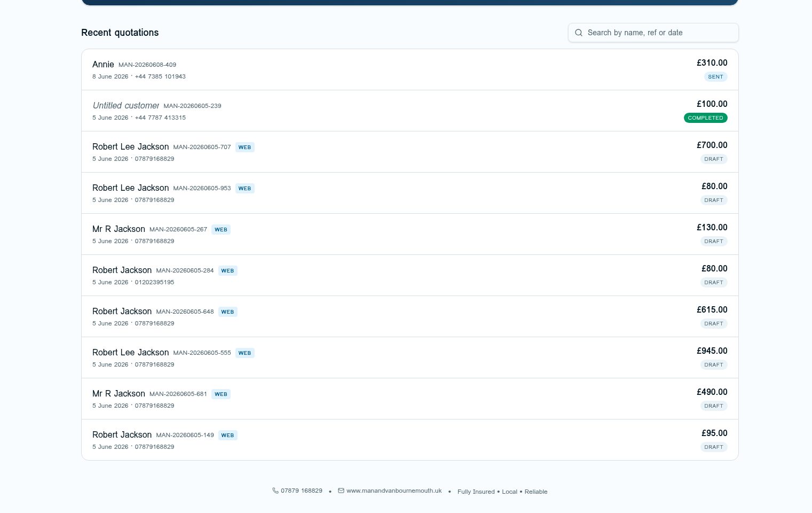This screenshot has height=513, width=812.
Task: Click footer phone number 07879 168829
Action: [x=302, y=491]
